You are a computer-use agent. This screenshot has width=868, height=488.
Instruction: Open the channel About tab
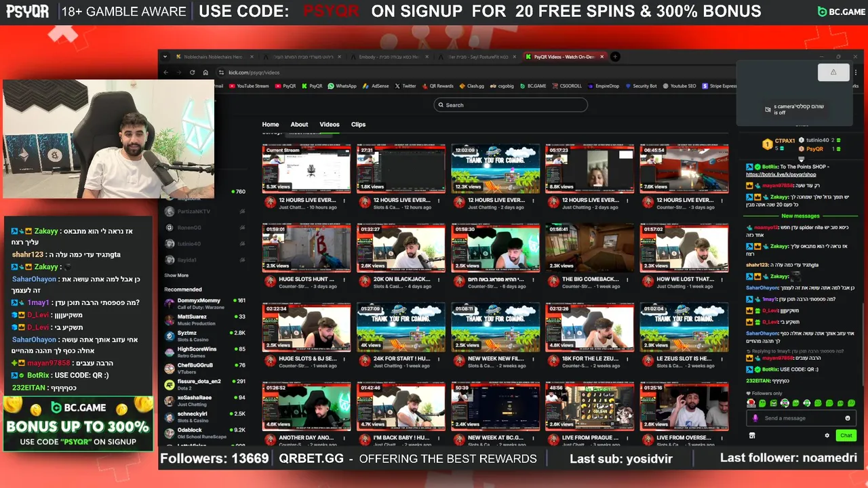coord(299,125)
